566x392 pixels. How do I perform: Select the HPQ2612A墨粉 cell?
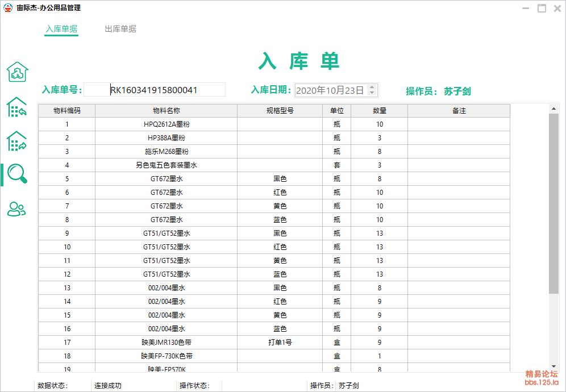coord(167,124)
